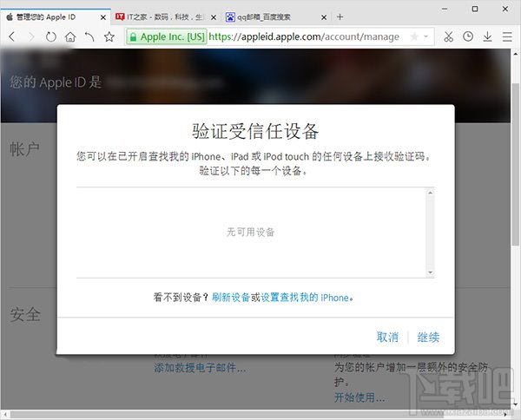Screen dimensions: 521x420
Task: Open the downloads arrow icon
Action: click(487, 36)
